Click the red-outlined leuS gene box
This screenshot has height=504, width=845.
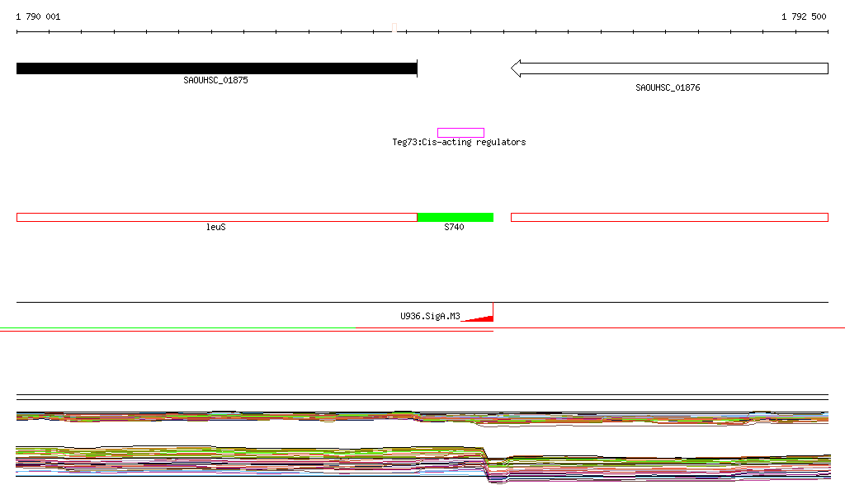[x=216, y=217]
